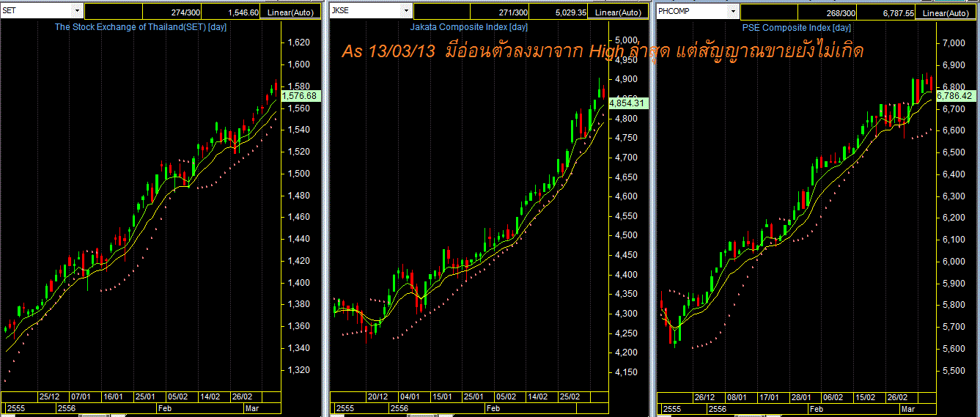The width and height of the screenshot is (980, 417).
Task: Click the Mar month label in PHCOMP chart
Action: (x=907, y=408)
